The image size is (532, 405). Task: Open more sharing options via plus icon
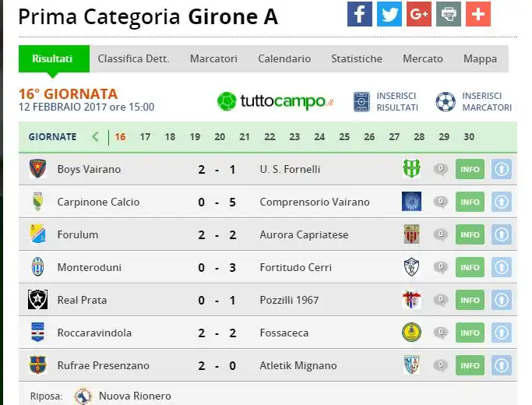478,14
